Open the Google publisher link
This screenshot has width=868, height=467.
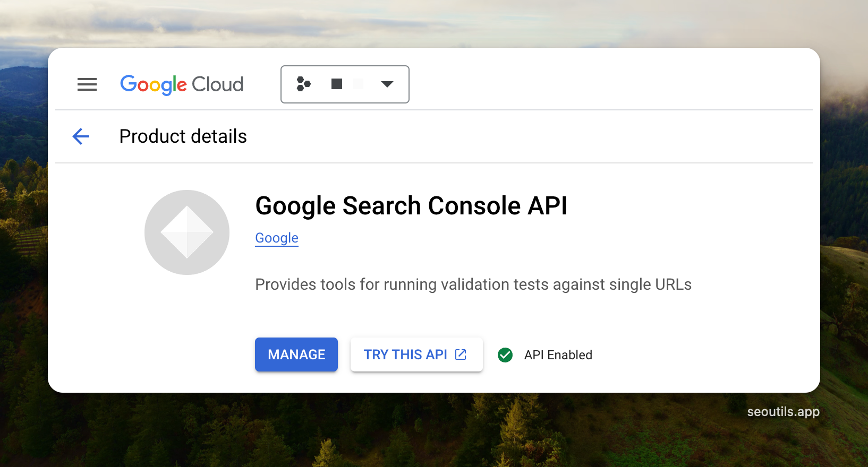277,238
